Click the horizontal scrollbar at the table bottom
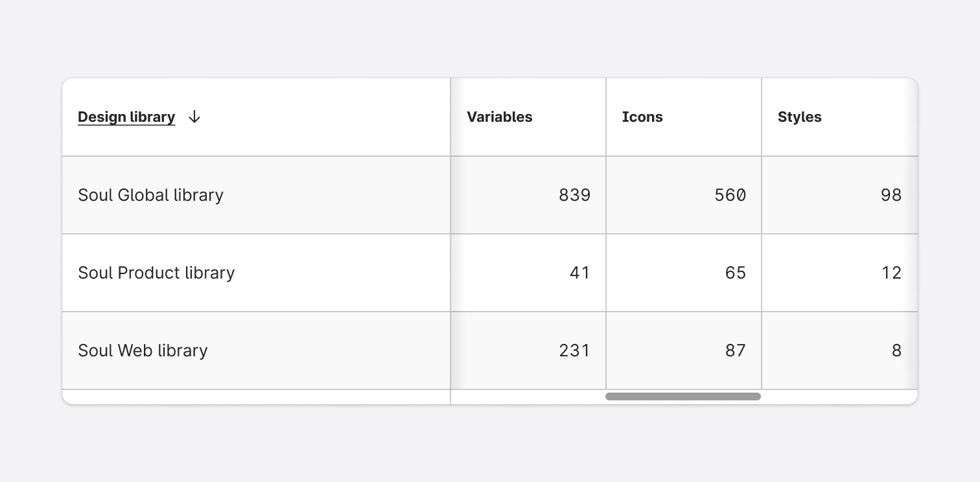The height and width of the screenshot is (482, 980). (x=683, y=396)
